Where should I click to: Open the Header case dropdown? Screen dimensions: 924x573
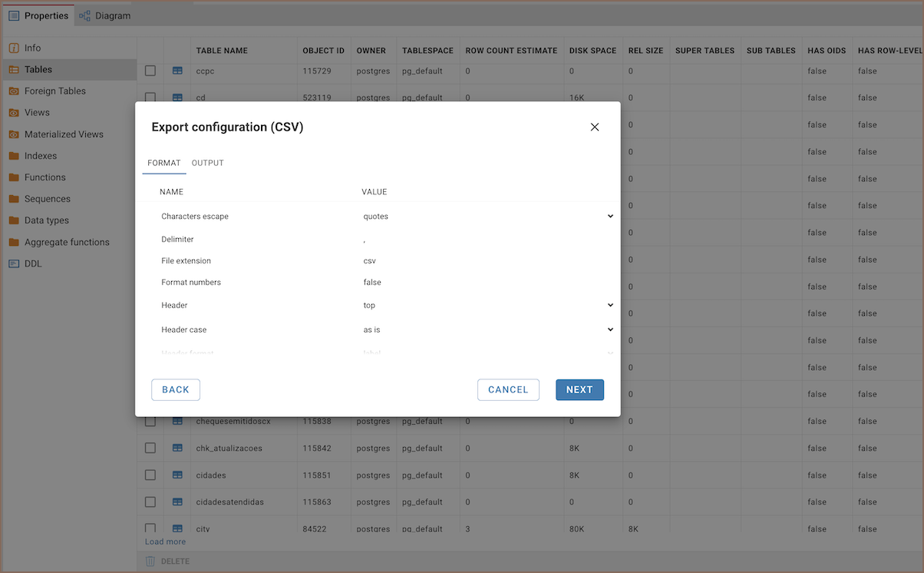pyautogui.click(x=487, y=330)
